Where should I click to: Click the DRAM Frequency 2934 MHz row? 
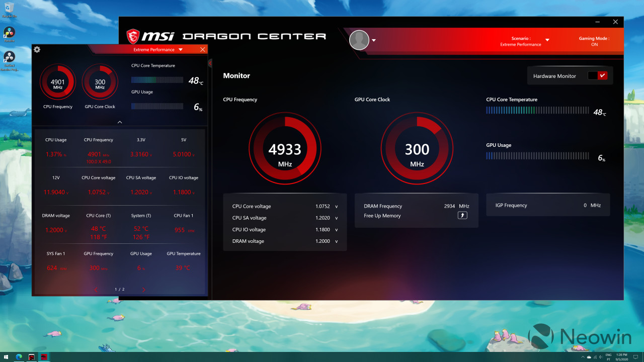click(x=417, y=206)
